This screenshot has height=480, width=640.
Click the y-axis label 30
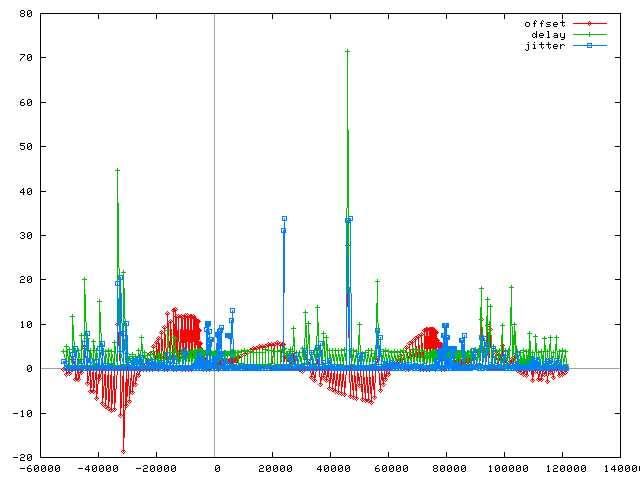pyautogui.click(x=26, y=236)
